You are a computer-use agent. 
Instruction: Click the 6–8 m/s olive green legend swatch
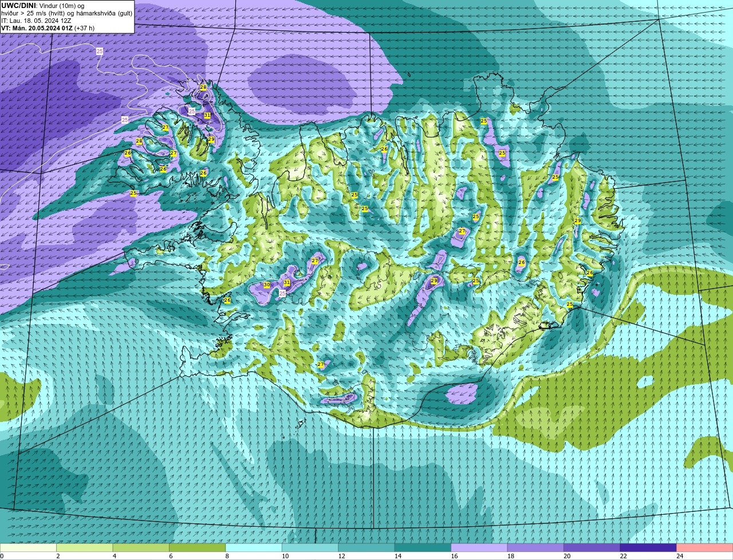(198, 547)
